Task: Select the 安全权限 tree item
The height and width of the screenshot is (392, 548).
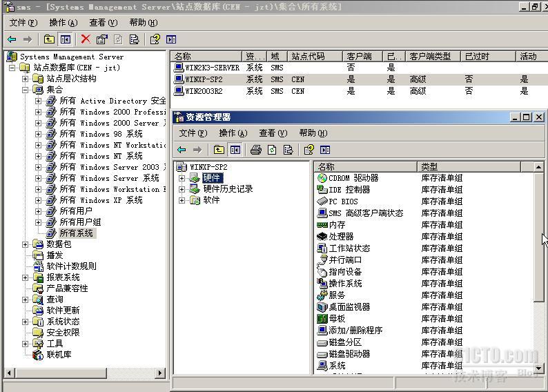Action: 63,333
